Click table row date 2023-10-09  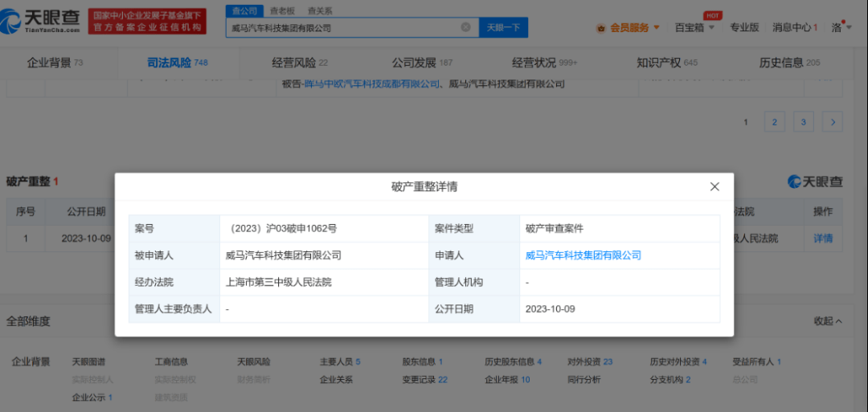(86, 239)
